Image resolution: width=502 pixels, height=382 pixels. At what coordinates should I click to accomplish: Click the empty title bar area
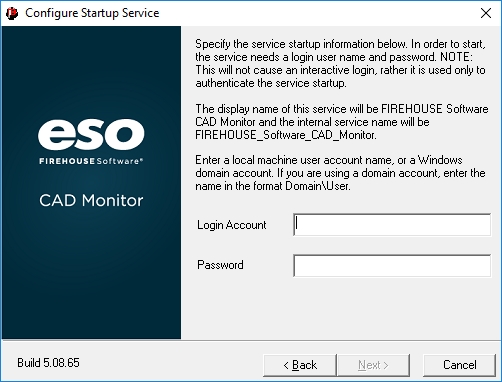click(317, 13)
